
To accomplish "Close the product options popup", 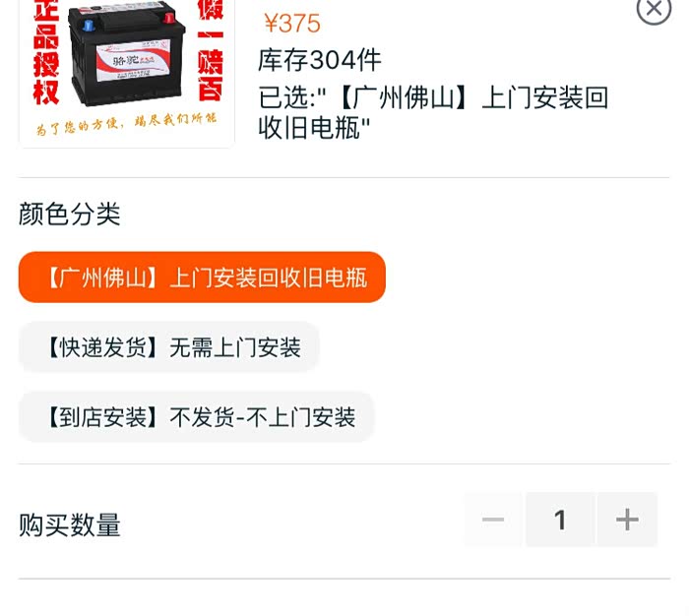I will click(654, 8).
